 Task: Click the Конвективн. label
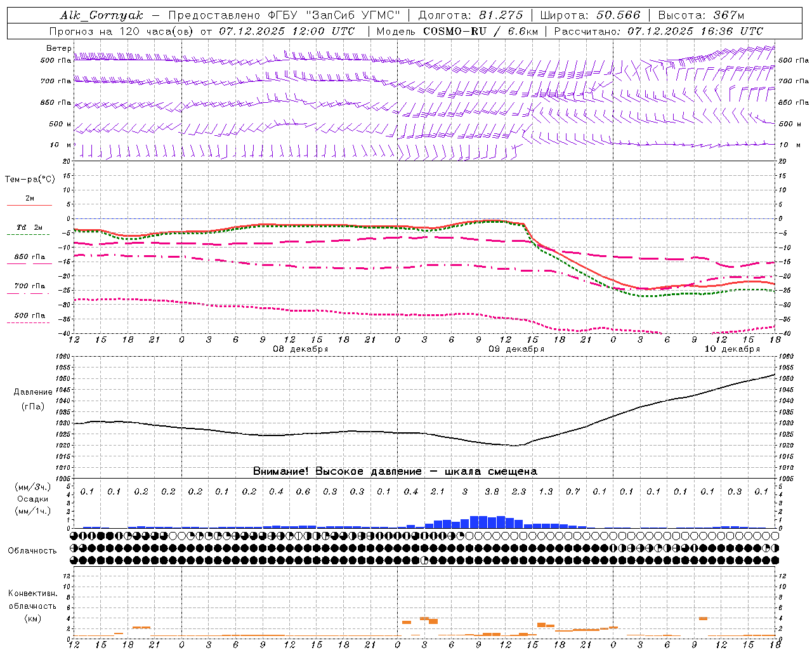point(32,594)
